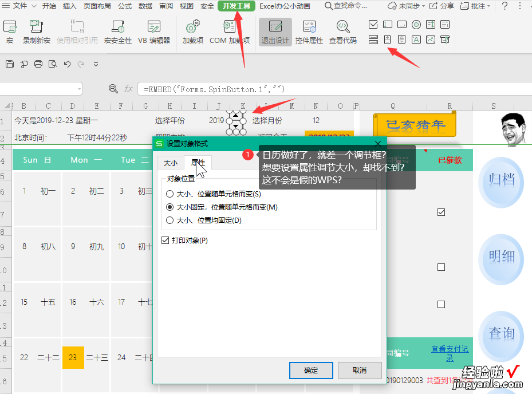Screen dimensions: 532x394
Task: Launch the VB 编辑器 editor
Action: [x=154, y=31]
